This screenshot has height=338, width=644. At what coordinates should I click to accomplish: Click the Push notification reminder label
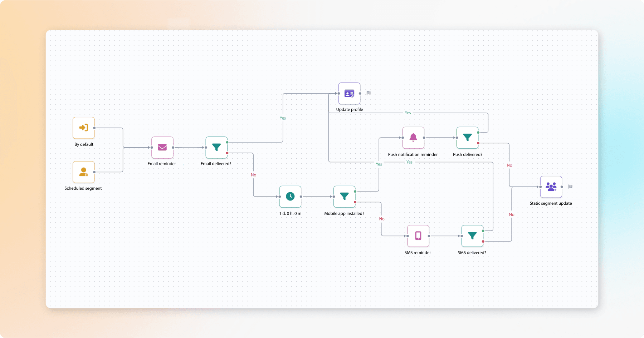click(413, 155)
